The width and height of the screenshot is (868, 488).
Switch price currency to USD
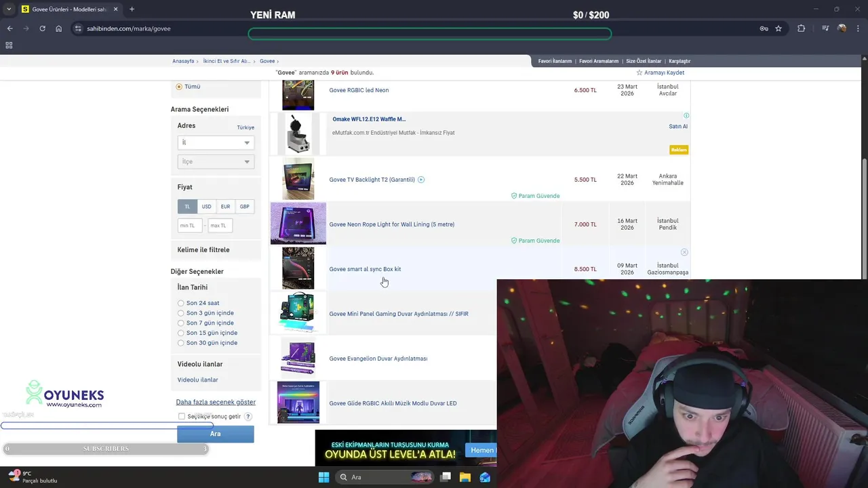(206, 207)
